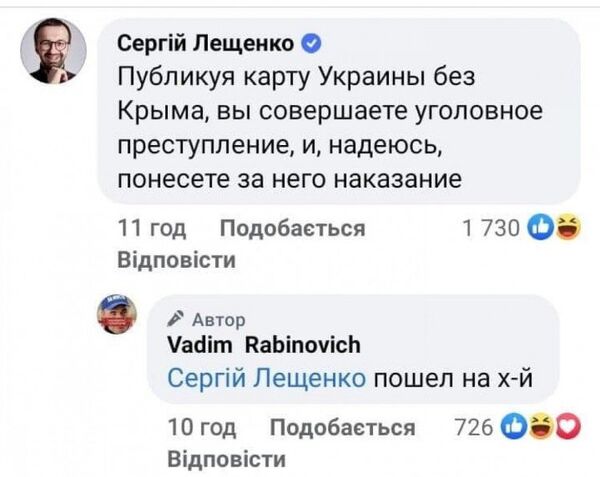Follow the Сергій Лещенко mention in the reply
The image size is (600, 477).
point(268,377)
